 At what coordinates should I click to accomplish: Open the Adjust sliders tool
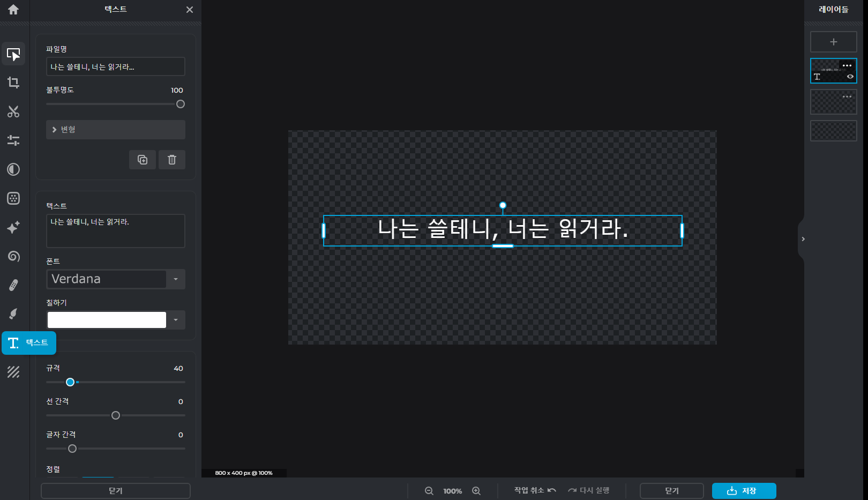[13, 140]
